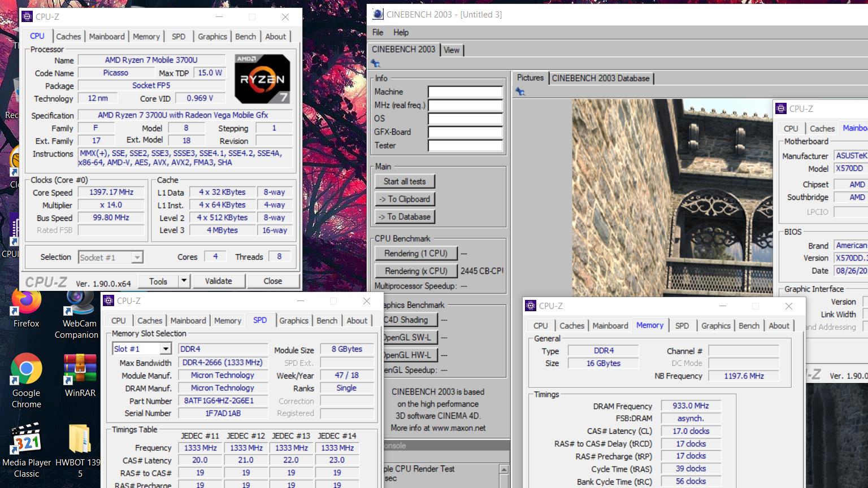Click the MHz (real freq.) input field
868x488 pixels.
[465, 105]
